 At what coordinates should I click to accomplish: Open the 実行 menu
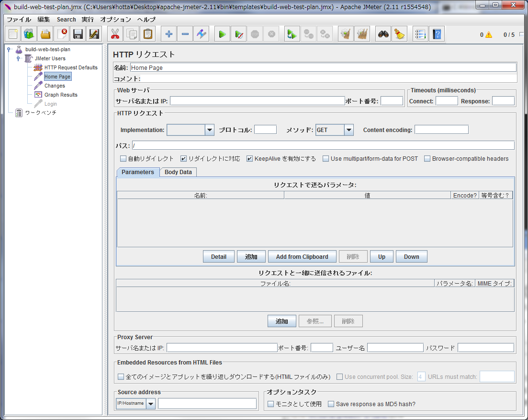click(x=88, y=20)
